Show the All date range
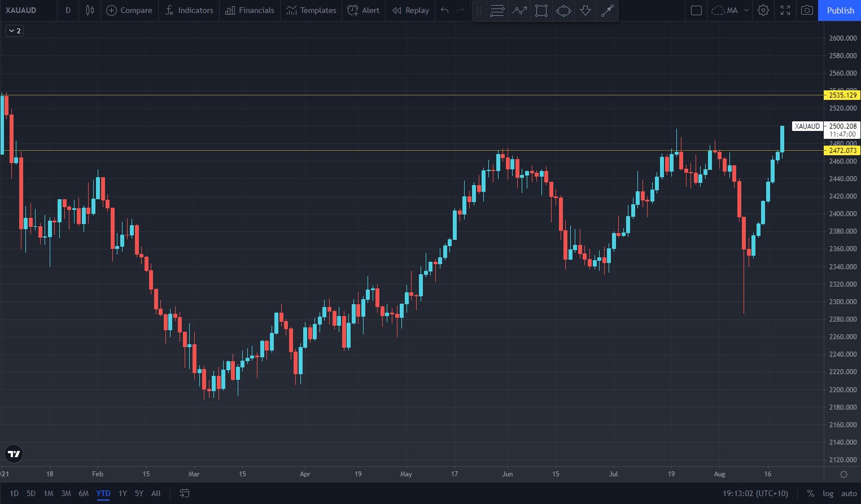Screen dimensions: 861x504 point(156,493)
